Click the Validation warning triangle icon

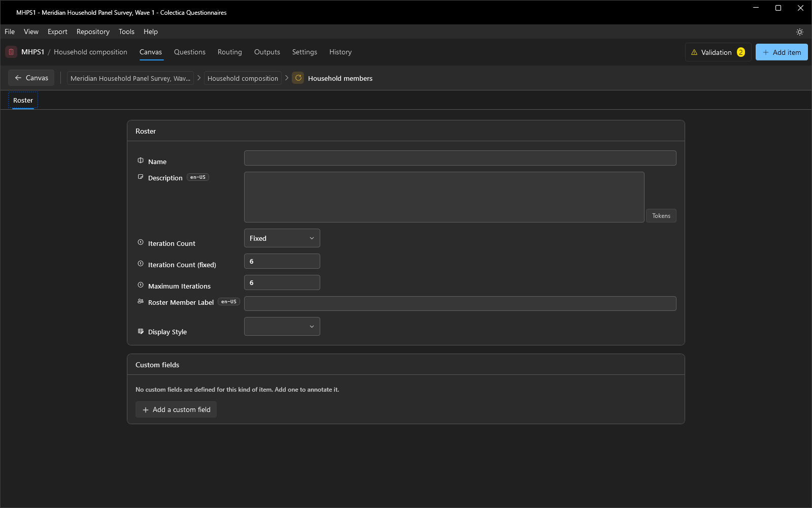(694, 52)
